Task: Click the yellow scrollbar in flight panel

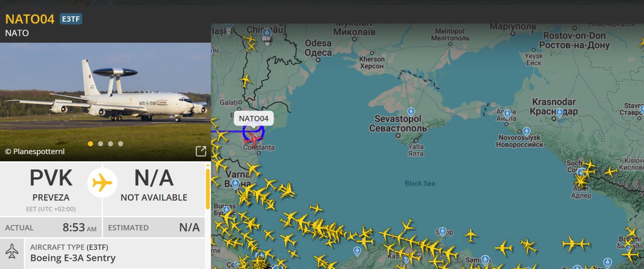Action: [207, 189]
